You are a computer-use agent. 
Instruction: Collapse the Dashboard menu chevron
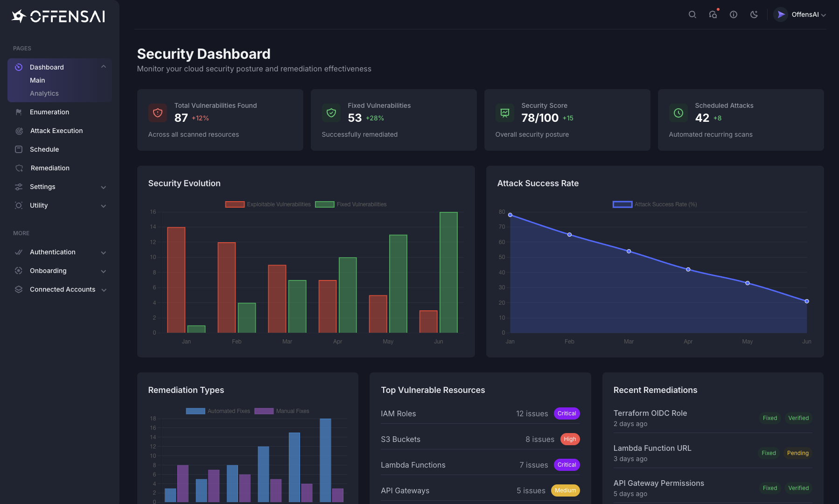click(104, 67)
